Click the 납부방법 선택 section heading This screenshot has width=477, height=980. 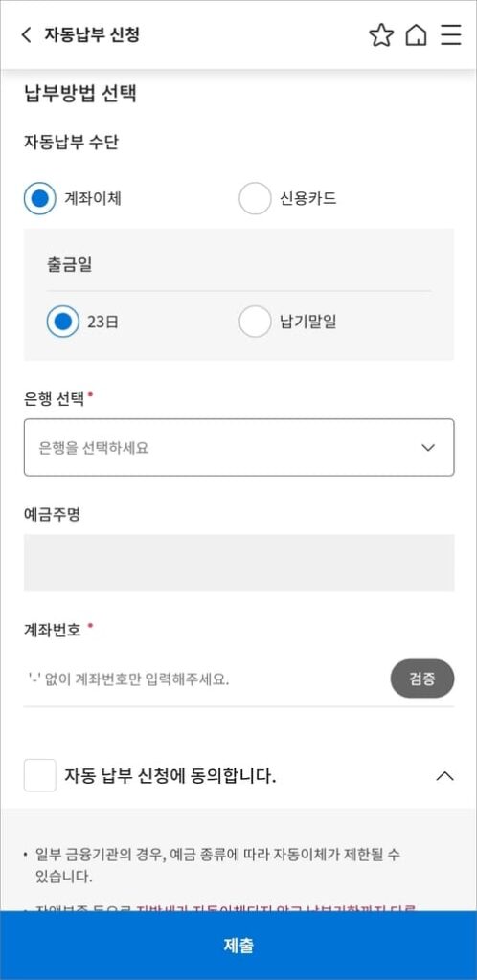(80, 94)
